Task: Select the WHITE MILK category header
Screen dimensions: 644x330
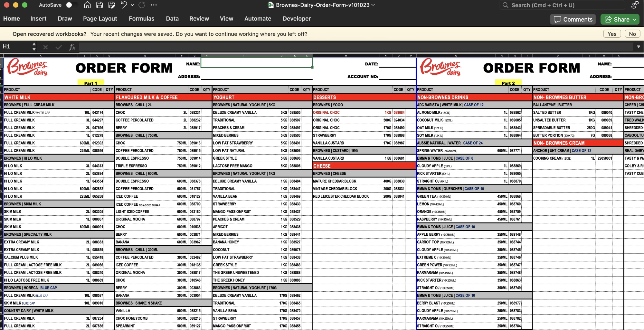Action: pyautogui.click(x=59, y=97)
